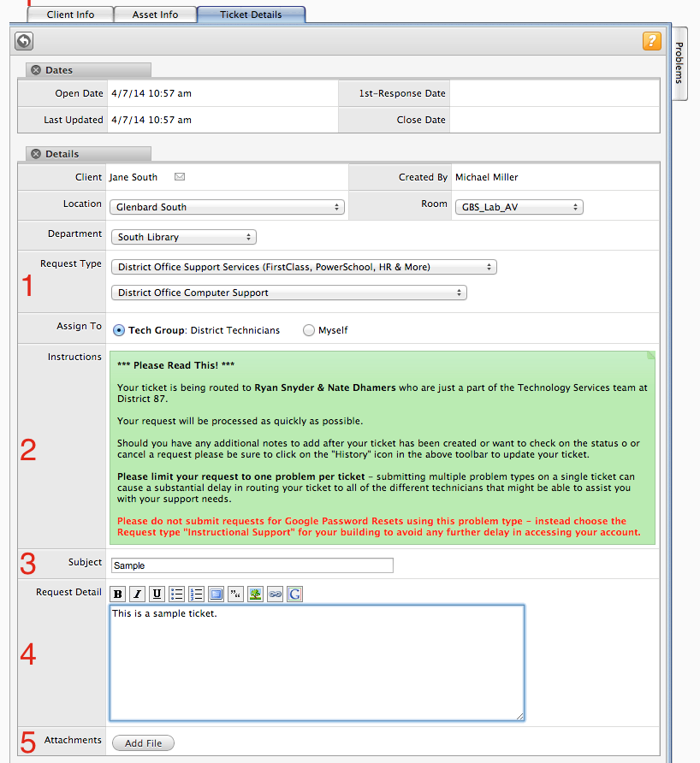Screen dimensions: 700x763
Task: Insert a bulleted list
Action: pyautogui.click(x=177, y=594)
